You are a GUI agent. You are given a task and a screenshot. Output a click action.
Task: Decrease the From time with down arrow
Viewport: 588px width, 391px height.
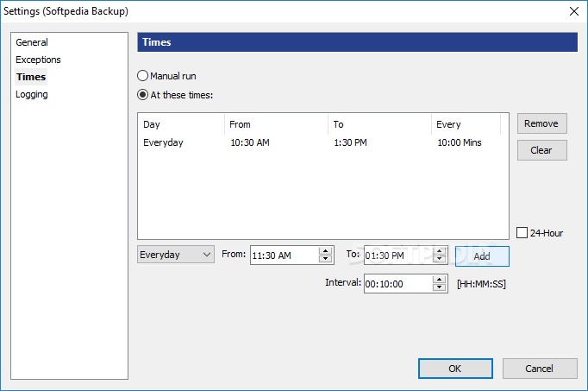pyautogui.click(x=326, y=259)
